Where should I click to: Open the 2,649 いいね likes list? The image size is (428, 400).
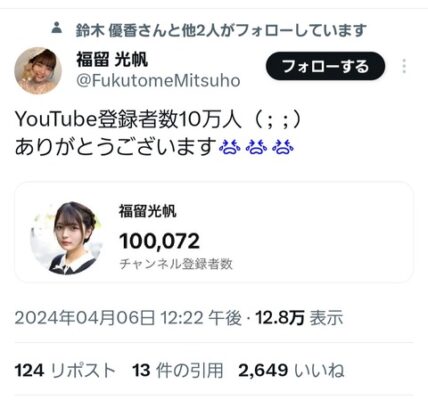coord(291,370)
